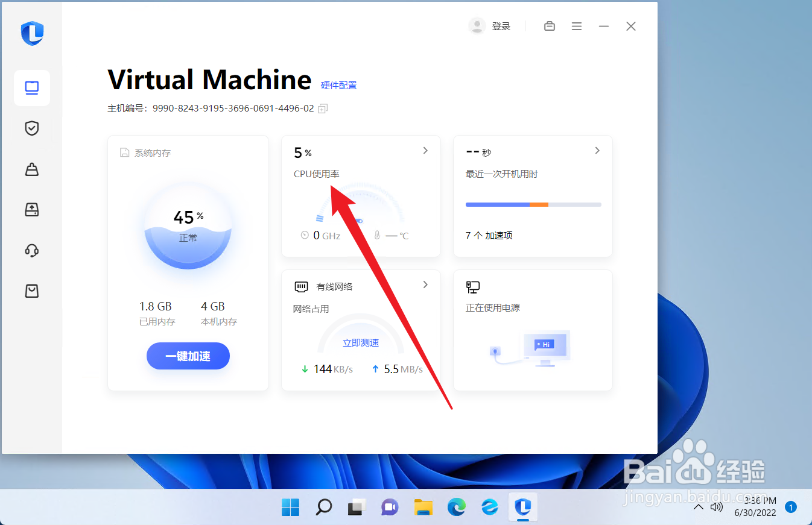Screen dimensions: 812x525
Task: Expand the wired network card chevron
Action: (425, 285)
